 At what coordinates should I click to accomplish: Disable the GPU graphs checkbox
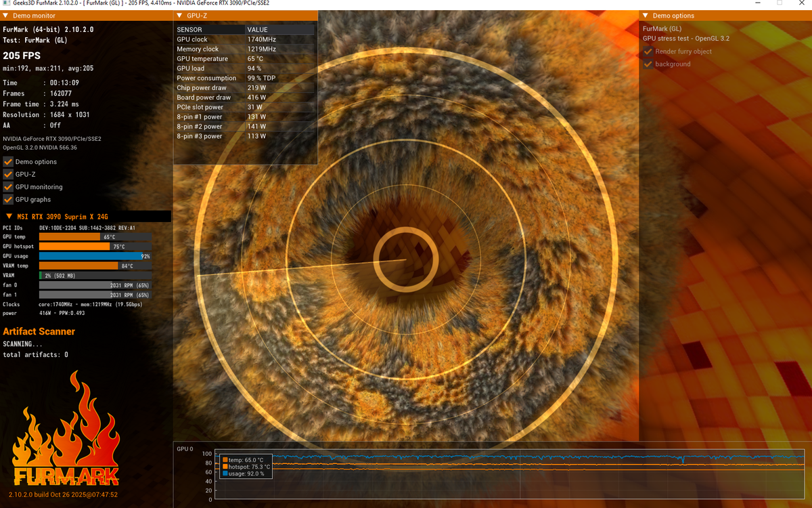pos(8,200)
